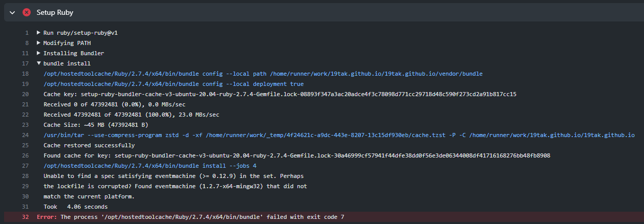
Task: Click the red failed status icon
Action: pos(27,12)
